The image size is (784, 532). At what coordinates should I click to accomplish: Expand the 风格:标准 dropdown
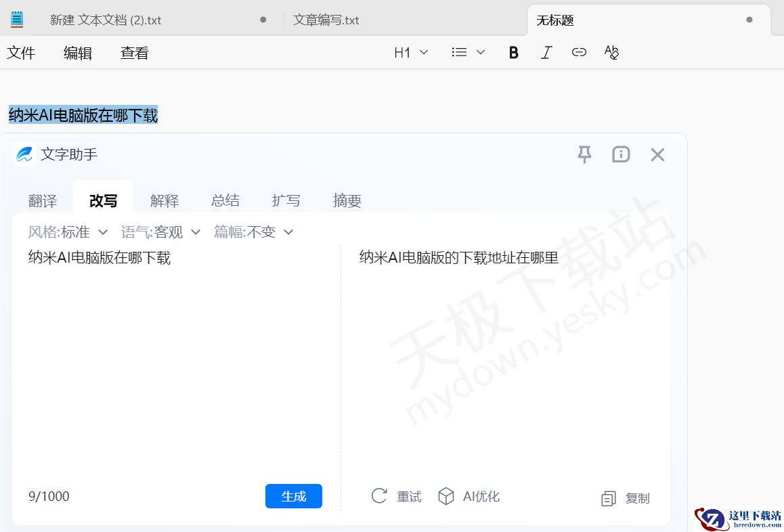point(68,232)
